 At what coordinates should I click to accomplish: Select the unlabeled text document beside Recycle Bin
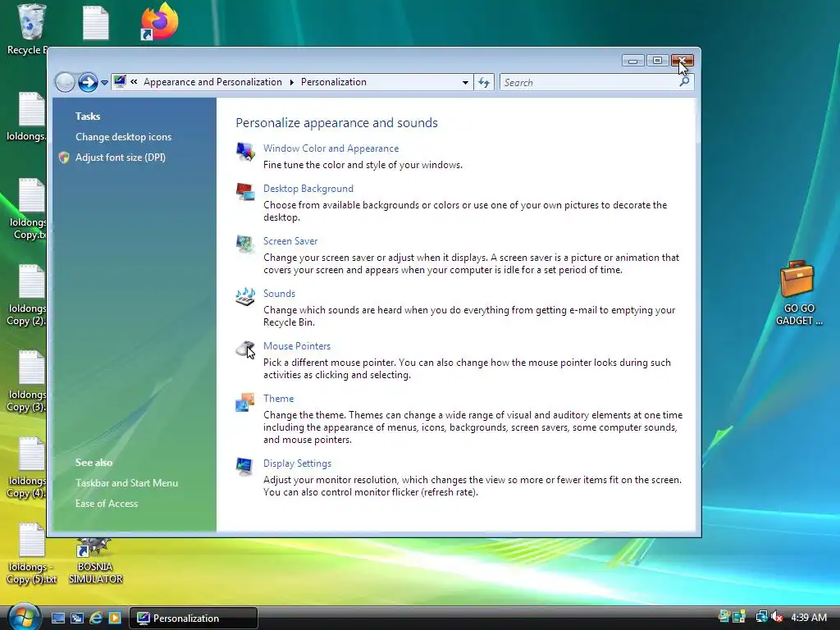click(x=96, y=23)
